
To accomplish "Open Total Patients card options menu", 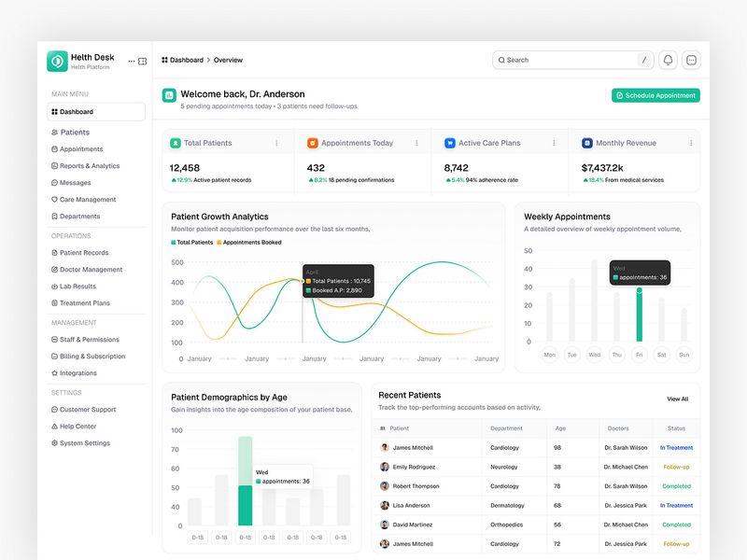I will tap(276, 143).
